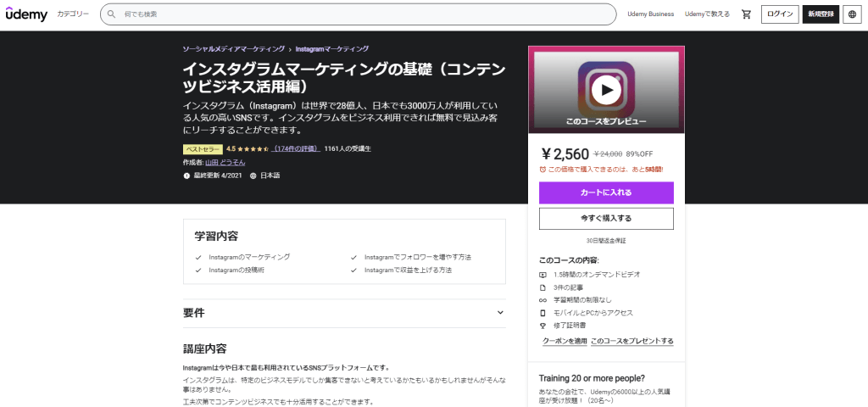This screenshot has width=868, height=407.
Task: Click the mobile device icon
Action: pyautogui.click(x=543, y=313)
